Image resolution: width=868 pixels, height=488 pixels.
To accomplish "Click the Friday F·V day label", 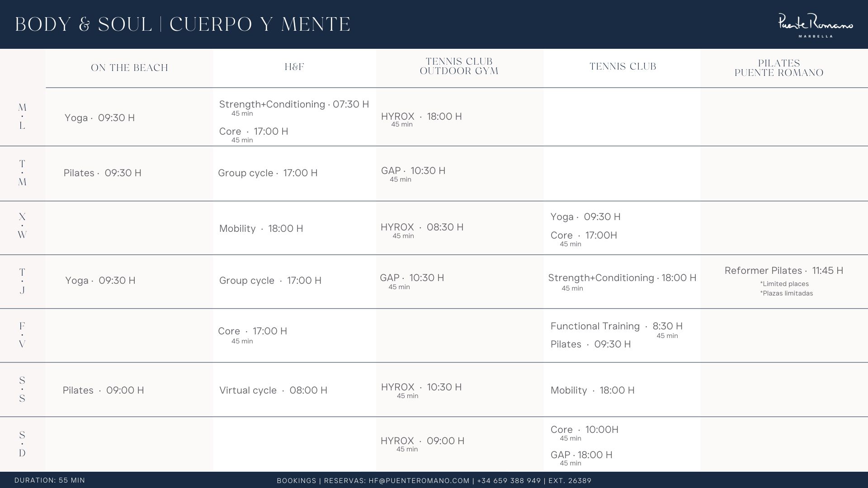I will point(22,335).
